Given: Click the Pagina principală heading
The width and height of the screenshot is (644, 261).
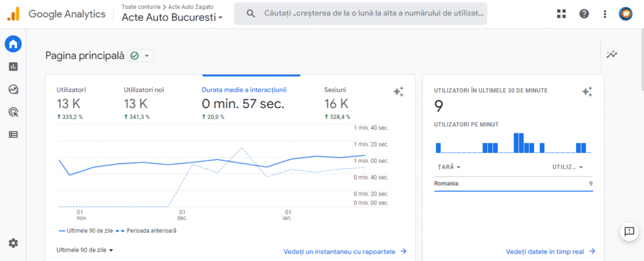Looking at the screenshot, I should point(85,55).
